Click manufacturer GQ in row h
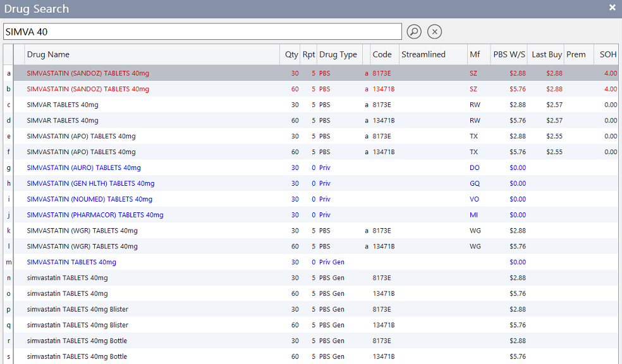 pyautogui.click(x=475, y=183)
